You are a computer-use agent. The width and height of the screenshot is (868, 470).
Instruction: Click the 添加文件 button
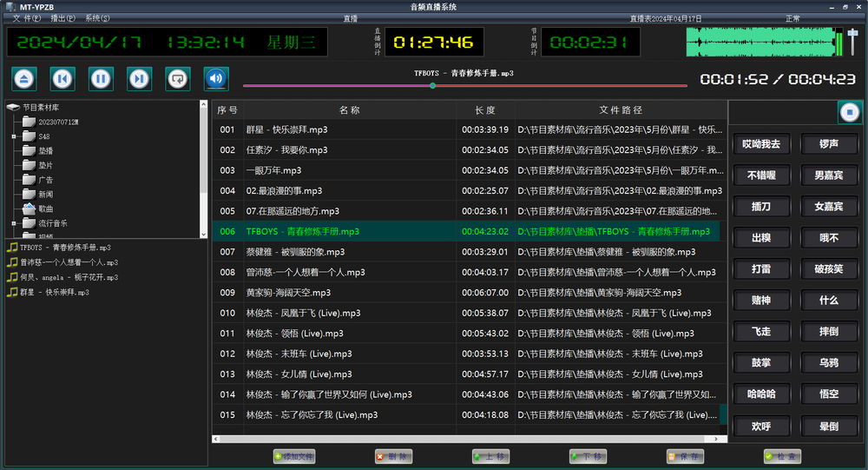coord(293,456)
